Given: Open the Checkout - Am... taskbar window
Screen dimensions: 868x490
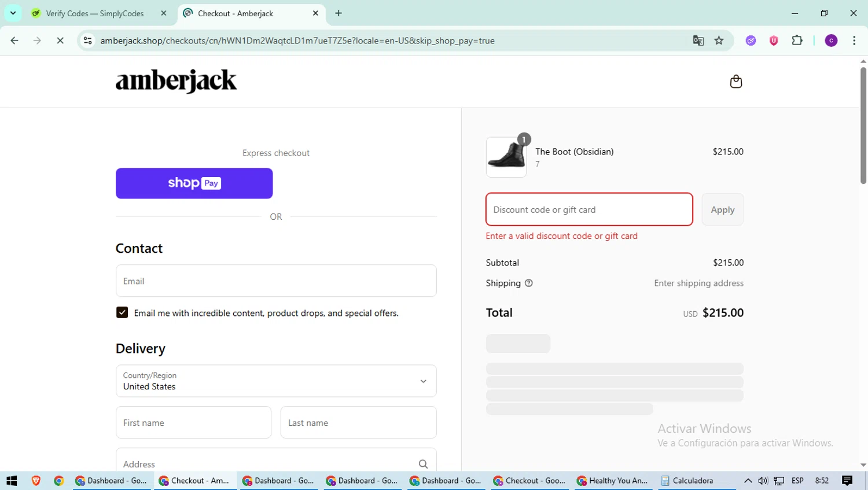Looking at the screenshot, I should pos(195,481).
